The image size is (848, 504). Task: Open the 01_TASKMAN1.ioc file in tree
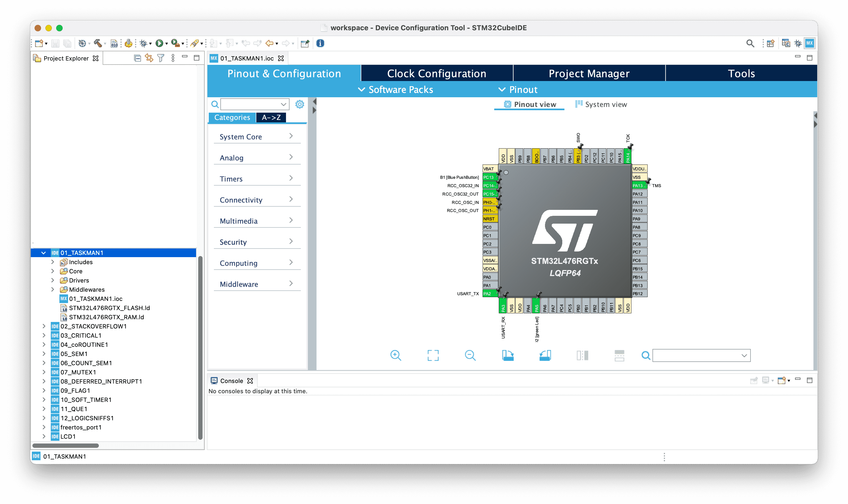[95, 298]
